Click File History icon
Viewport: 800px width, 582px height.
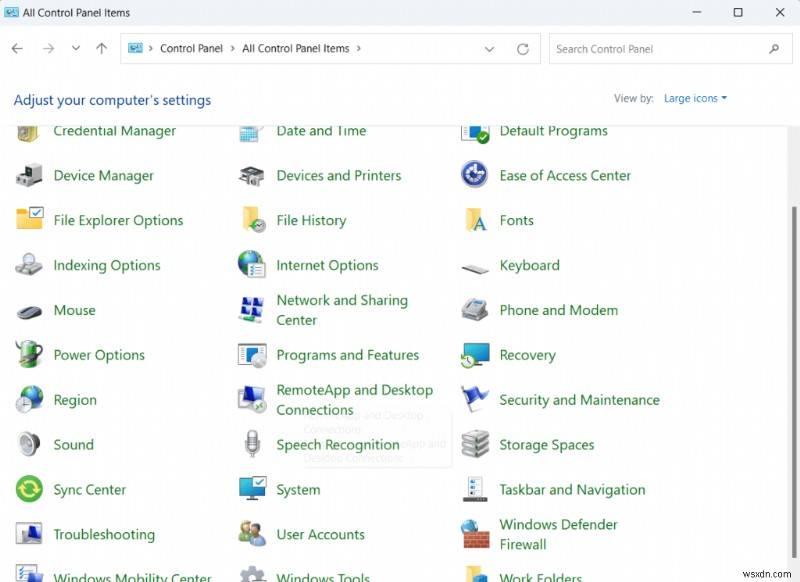[254, 220]
